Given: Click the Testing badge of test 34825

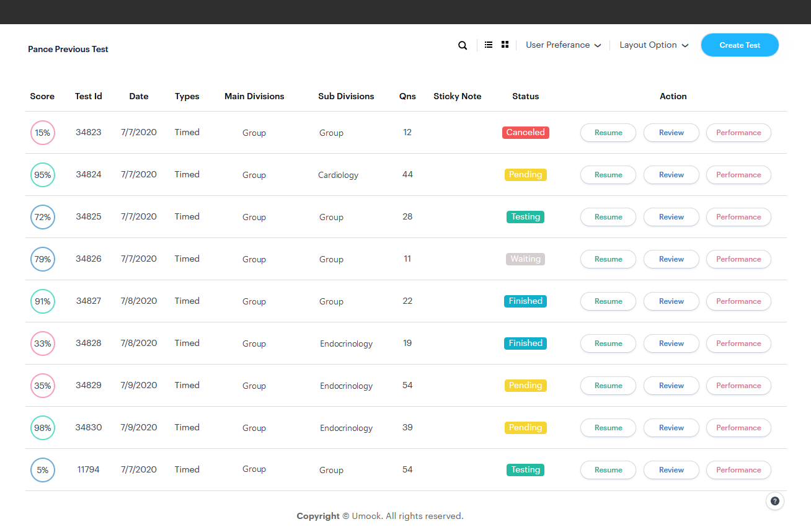Looking at the screenshot, I should point(526,217).
